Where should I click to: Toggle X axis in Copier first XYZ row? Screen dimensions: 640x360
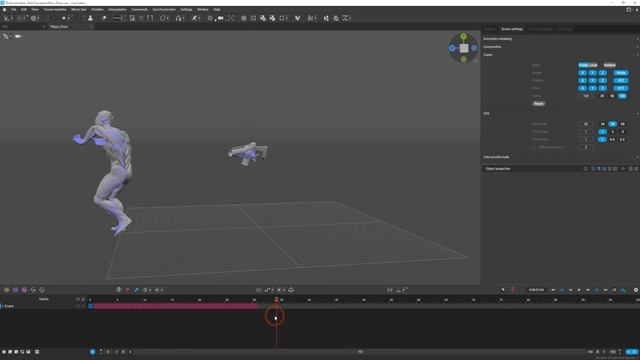(x=582, y=73)
